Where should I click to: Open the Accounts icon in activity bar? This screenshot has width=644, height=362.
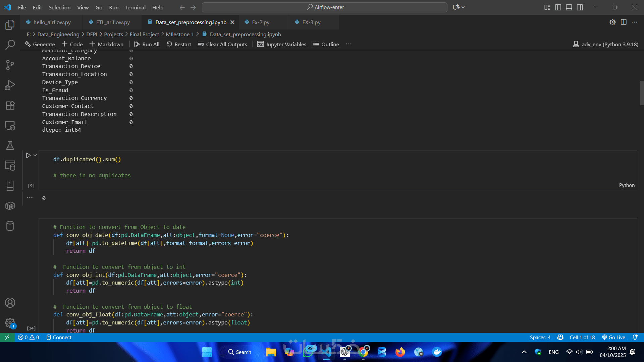point(10,303)
